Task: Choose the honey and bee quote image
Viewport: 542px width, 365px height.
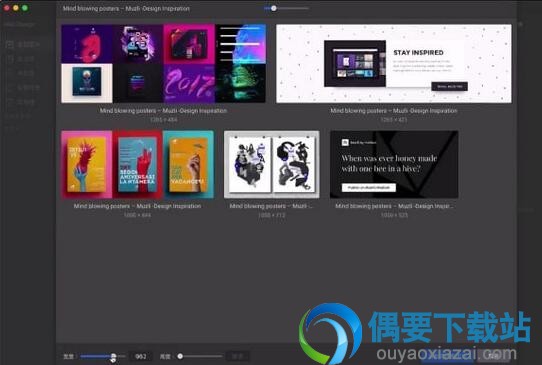Action: click(x=394, y=164)
